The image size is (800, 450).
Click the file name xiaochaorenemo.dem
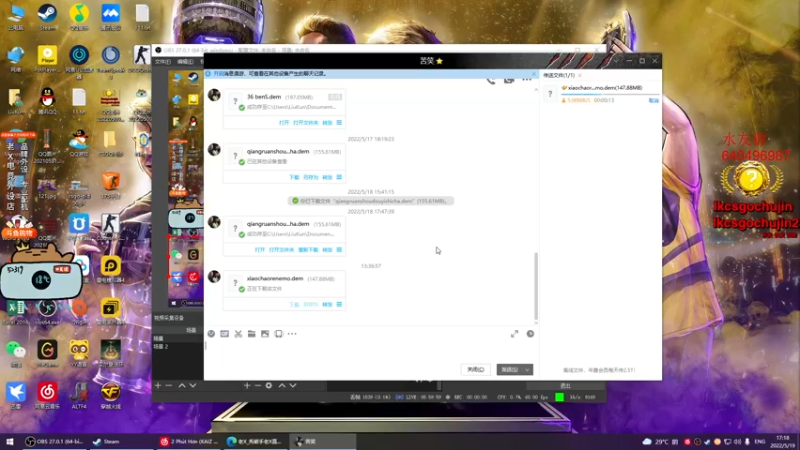pos(275,279)
